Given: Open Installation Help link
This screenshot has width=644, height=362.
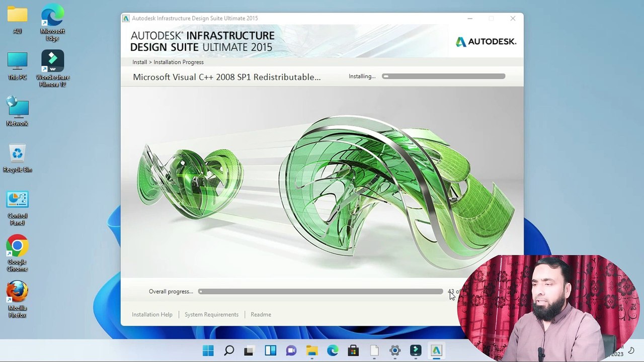Looking at the screenshot, I should [152, 315].
